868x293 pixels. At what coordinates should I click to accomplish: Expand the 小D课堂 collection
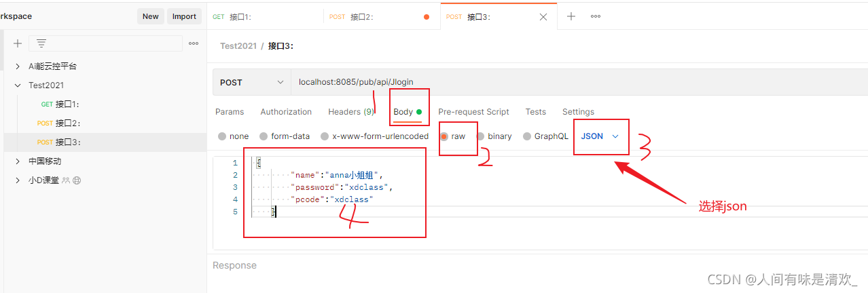pyautogui.click(x=18, y=180)
